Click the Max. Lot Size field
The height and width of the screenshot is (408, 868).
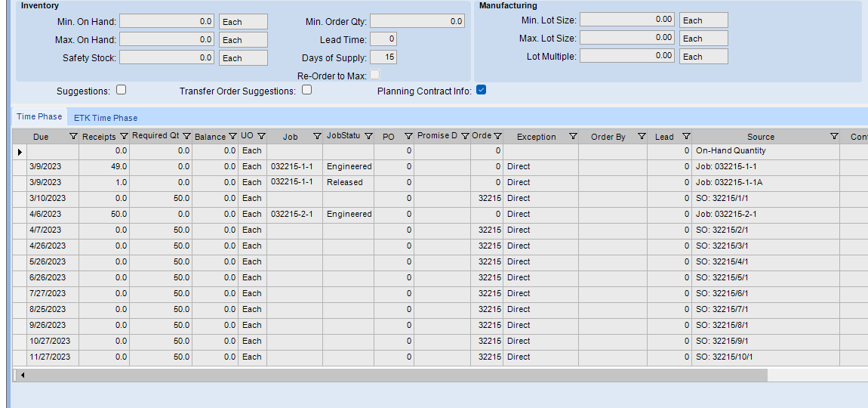(627, 38)
